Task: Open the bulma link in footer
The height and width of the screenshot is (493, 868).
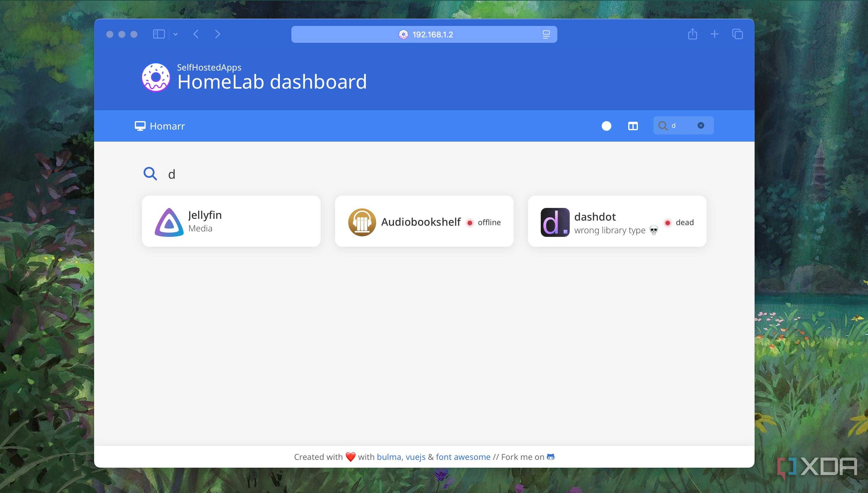Action: [x=389, y=457]
